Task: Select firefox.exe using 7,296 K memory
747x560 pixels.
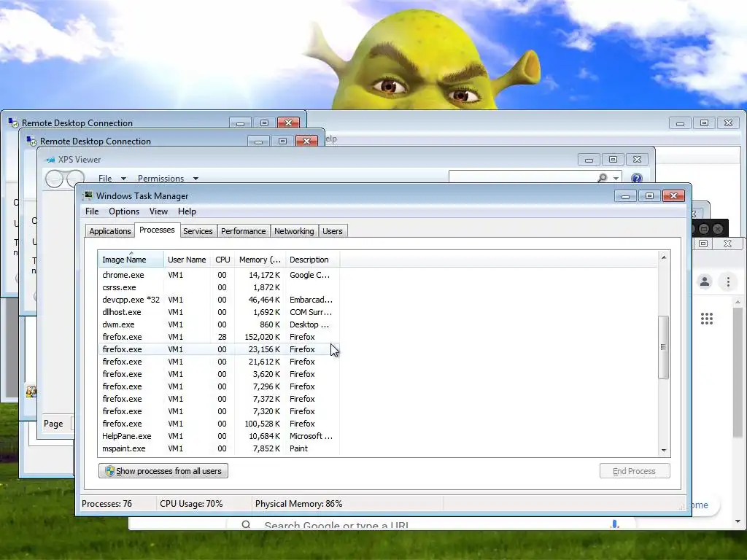Action: tap(219, 386)
